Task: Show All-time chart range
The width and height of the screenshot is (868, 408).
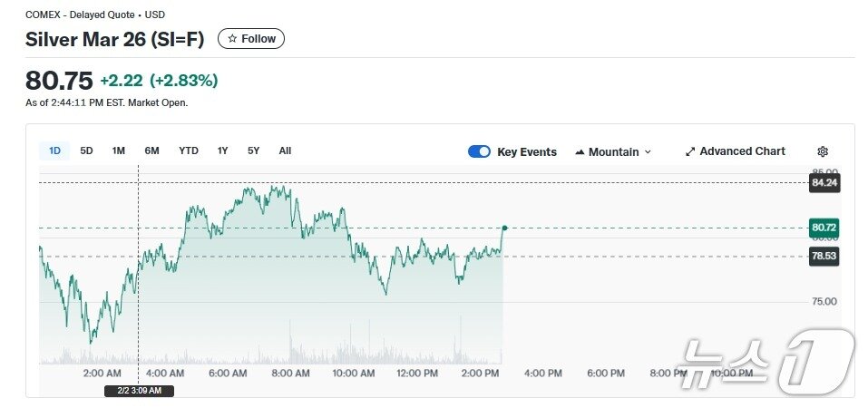Action: click(285, 151)
